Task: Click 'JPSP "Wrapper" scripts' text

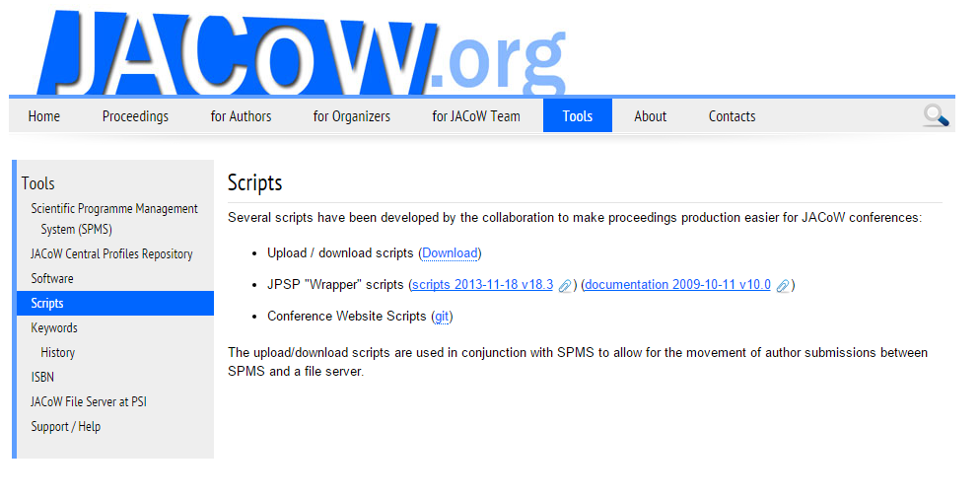Action: click(335, 285)
